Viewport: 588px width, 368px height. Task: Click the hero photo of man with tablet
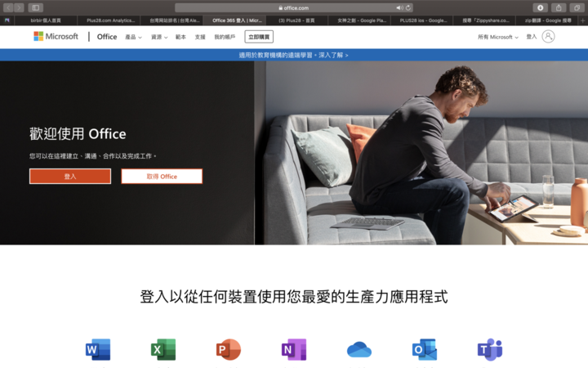pos(421,153)
